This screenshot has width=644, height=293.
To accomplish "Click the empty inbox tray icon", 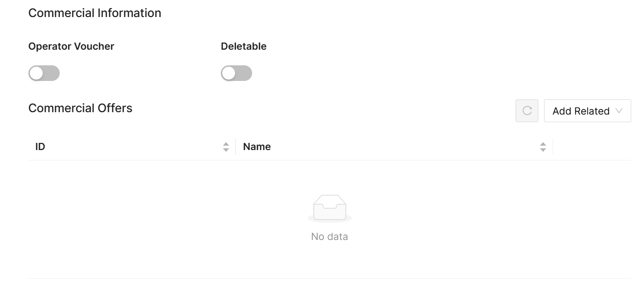I will (x=330, y=208).
